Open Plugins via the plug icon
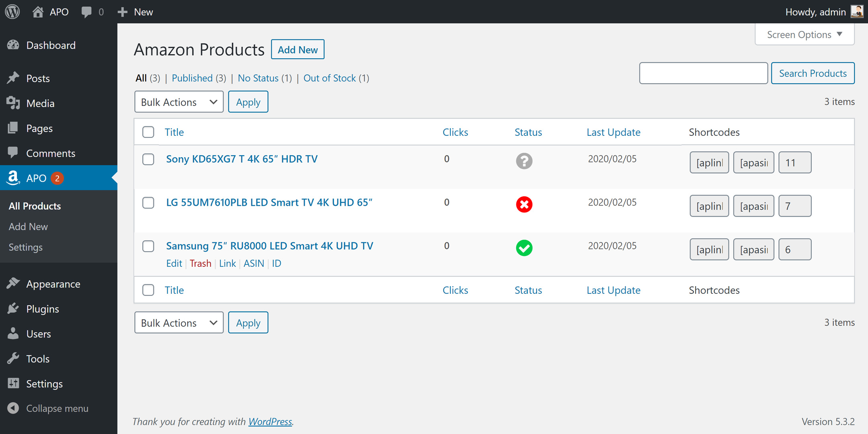The height and width of the screenshot is (434, 868). pyautogui.click(x=13, y=309)
